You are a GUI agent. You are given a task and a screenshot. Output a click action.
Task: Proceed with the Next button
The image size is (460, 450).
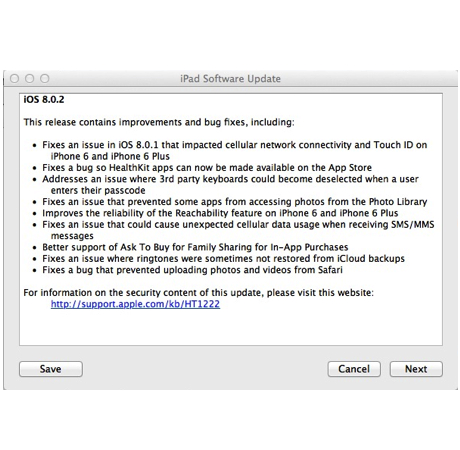[x=416, y=369]
